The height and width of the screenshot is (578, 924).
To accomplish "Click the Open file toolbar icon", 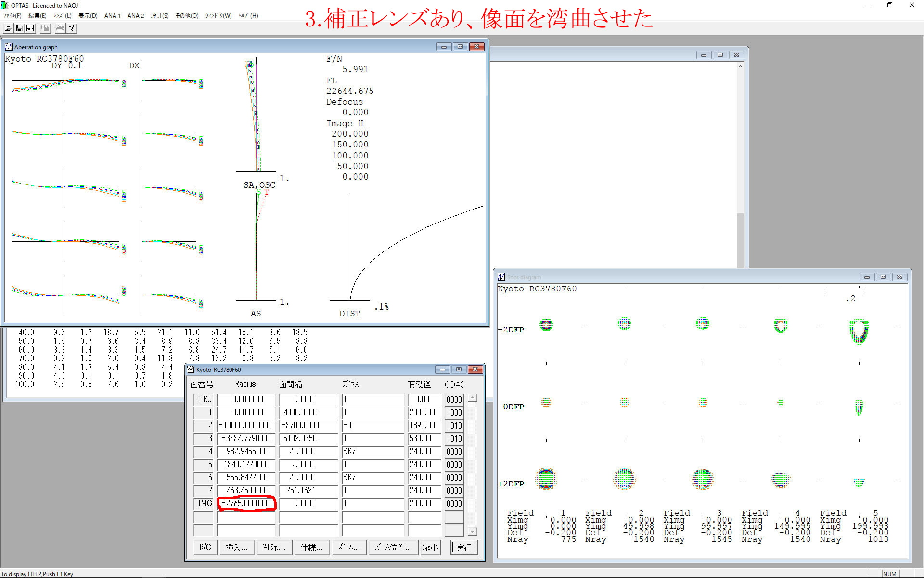I will [8, 28].
